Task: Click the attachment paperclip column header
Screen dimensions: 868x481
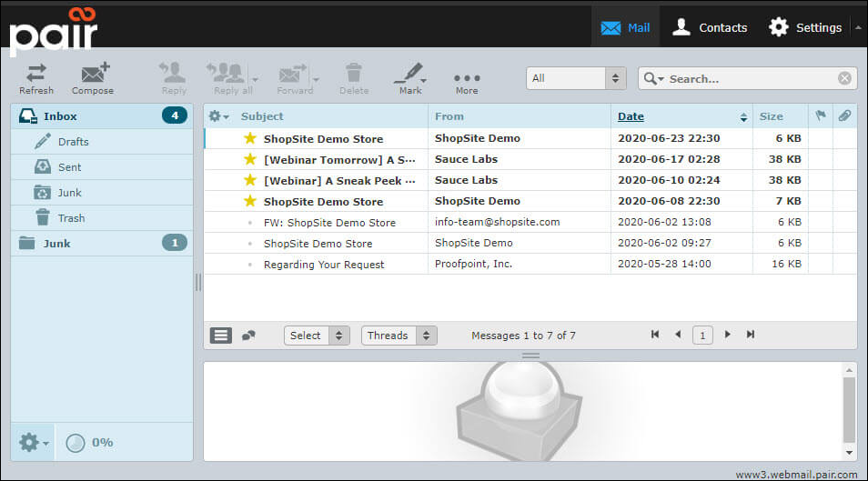Action: coord(844,115)
